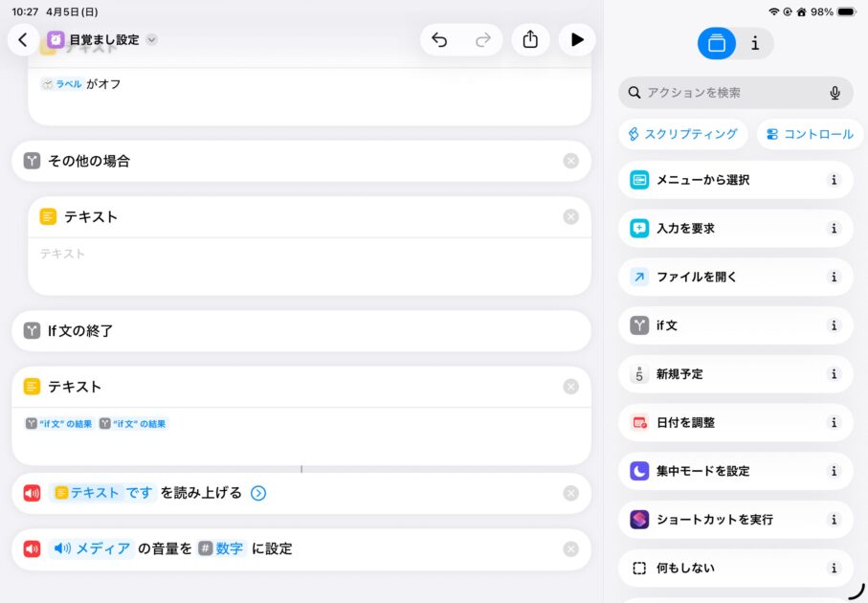Select the メディア volume type parameter
Viewport: 868px width, 603px height.
[91, 549]
